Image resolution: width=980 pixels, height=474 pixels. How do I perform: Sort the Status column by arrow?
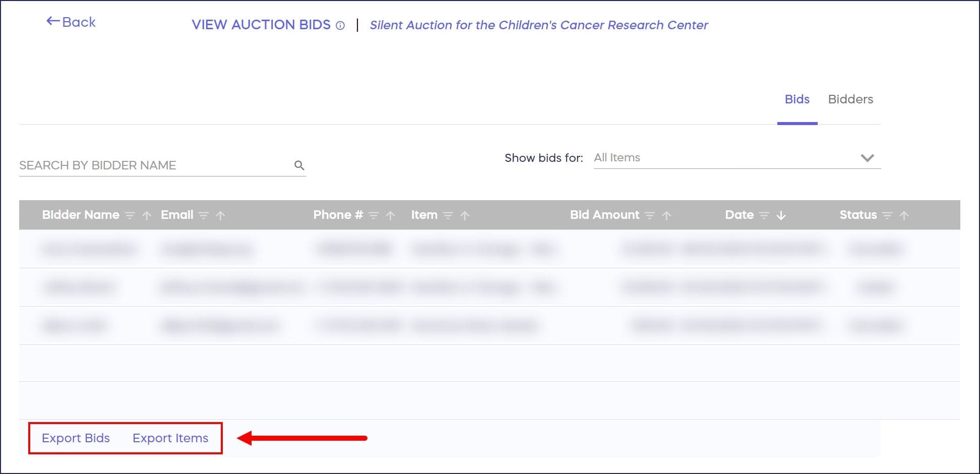point(904,216)
